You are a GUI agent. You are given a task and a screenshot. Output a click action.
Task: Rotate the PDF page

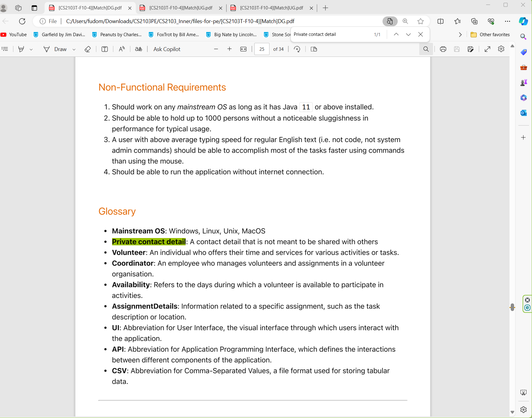coord(297,49)
